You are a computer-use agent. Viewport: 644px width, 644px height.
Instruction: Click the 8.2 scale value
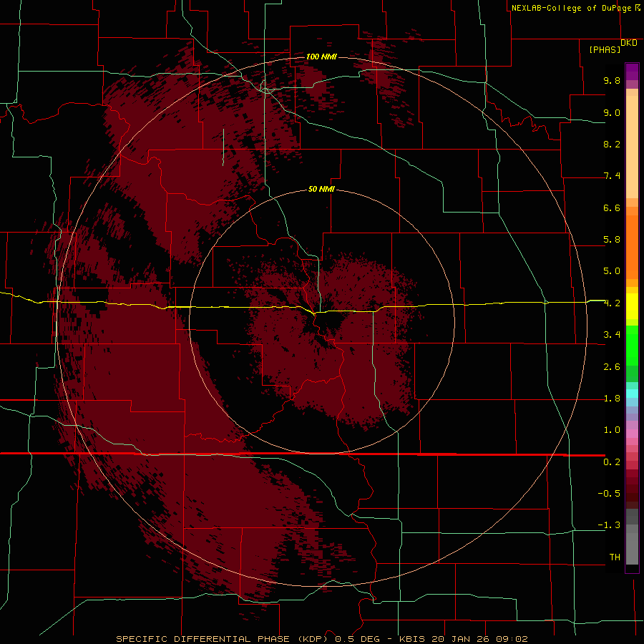(612, 144)
